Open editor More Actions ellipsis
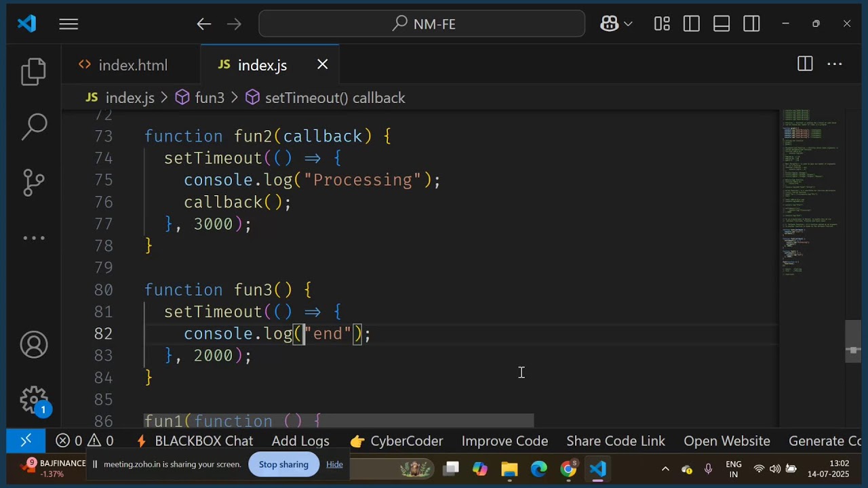Image resolution: width=868 pixels, height=488 pixels. click(x=835, y=64)
